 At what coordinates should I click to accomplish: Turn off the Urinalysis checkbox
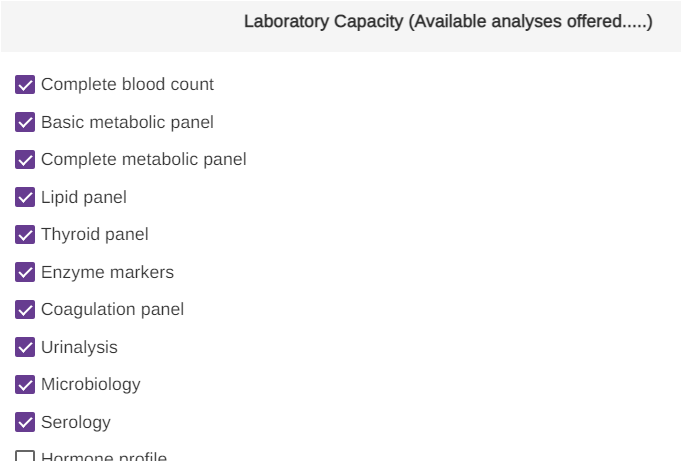click(x=26, y=347)
